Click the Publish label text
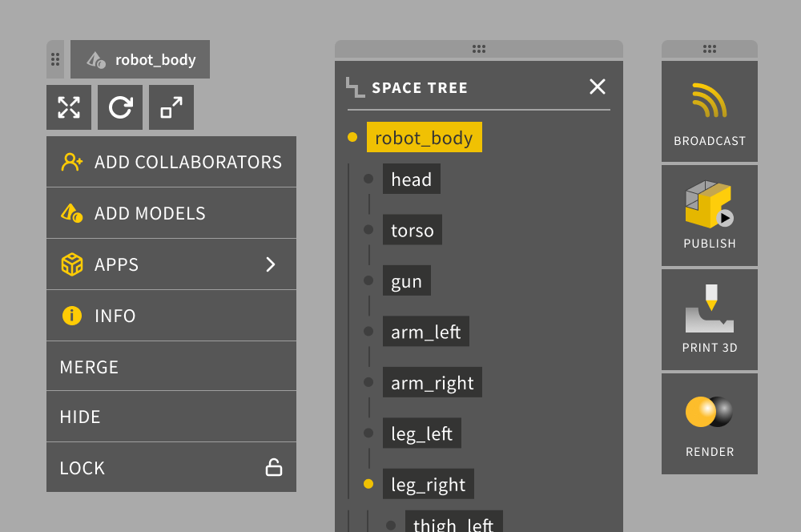 pos(709,244)
